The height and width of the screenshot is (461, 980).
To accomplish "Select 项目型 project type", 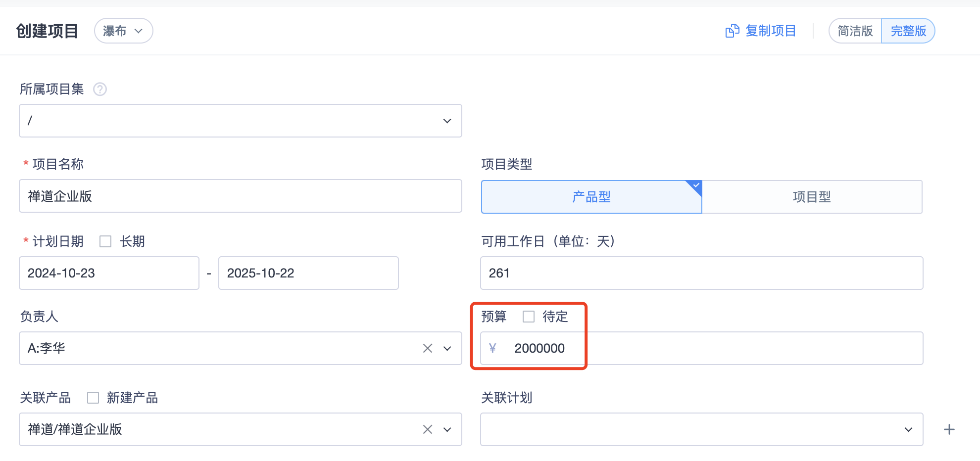I will (812, 197).
